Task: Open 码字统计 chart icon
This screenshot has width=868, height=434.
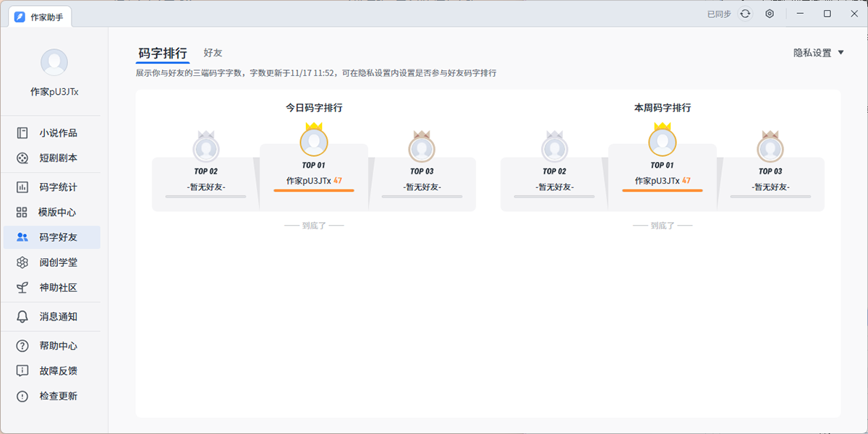Action: pyautogui.click(x=22, y=187)
